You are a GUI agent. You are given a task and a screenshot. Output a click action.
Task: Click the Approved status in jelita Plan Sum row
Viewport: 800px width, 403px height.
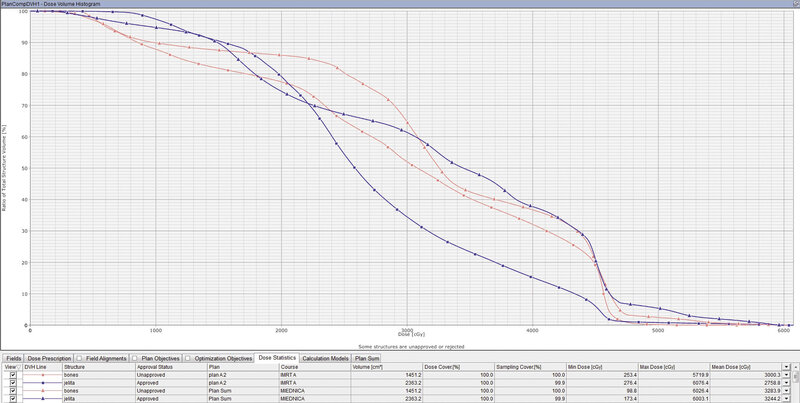point(171,398)
